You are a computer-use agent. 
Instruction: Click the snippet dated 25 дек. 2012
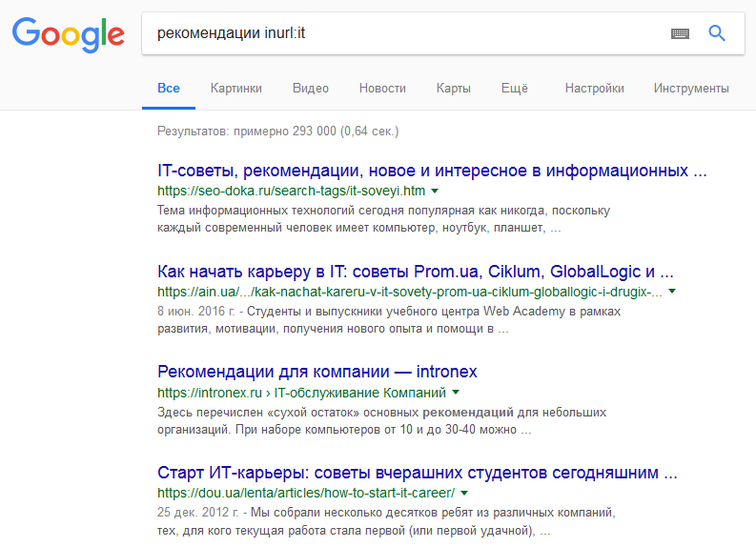(x=386, y=521)
